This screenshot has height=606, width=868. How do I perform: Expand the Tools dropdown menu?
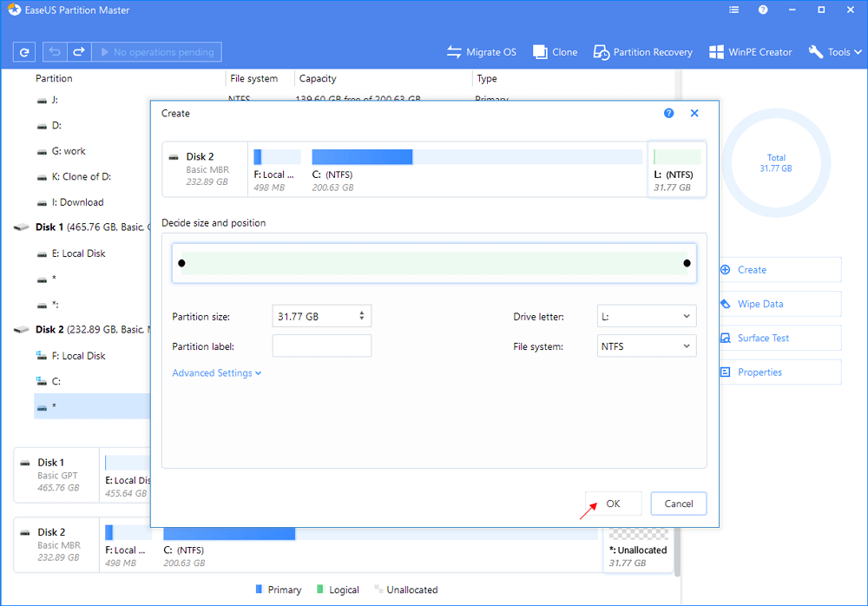pyautogui.click(x=837, y=52)
